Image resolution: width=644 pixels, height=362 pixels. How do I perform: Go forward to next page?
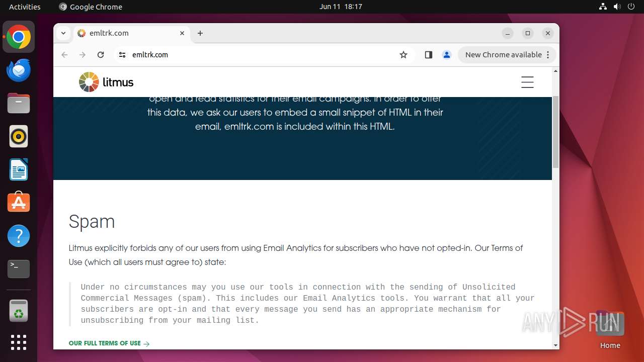click(83, 55)
